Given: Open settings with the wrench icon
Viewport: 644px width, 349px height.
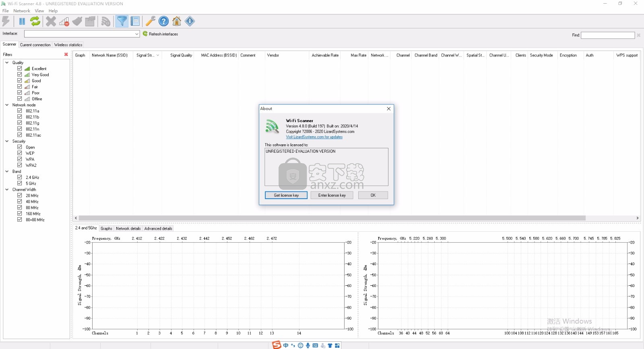Looking at the screenshot, I should click(151, 21).
